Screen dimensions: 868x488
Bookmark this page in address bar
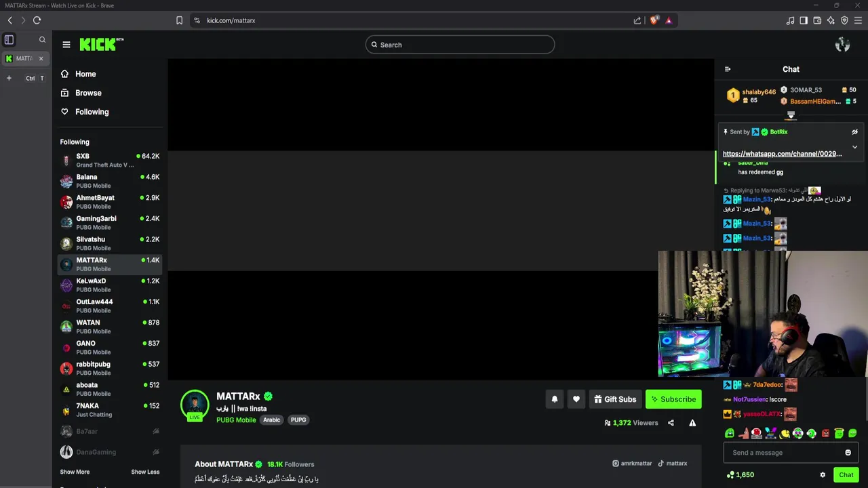pyautogui.click(x=179, y=20)
